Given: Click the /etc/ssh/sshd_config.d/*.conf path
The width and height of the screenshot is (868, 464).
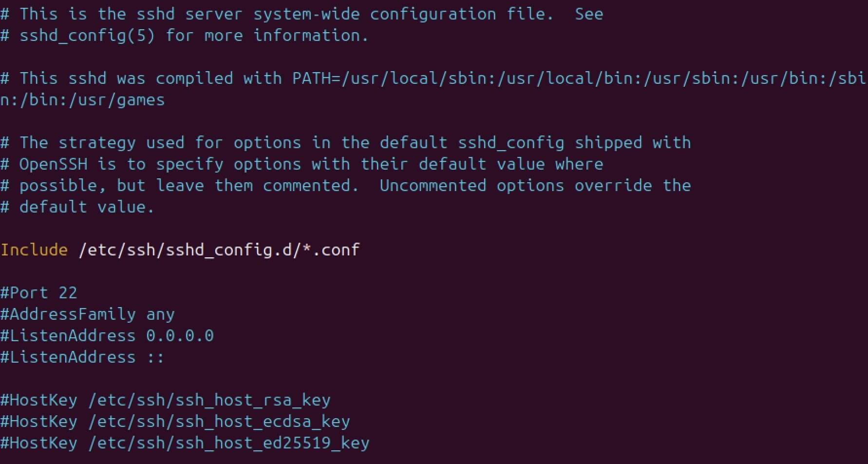Looking at the screenshot, I should [219, 250].
